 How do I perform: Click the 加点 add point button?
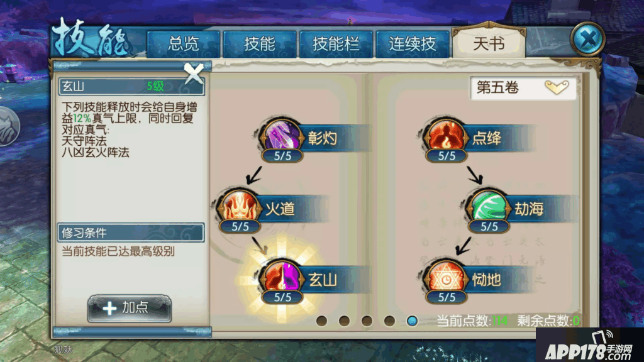(130, 308)
